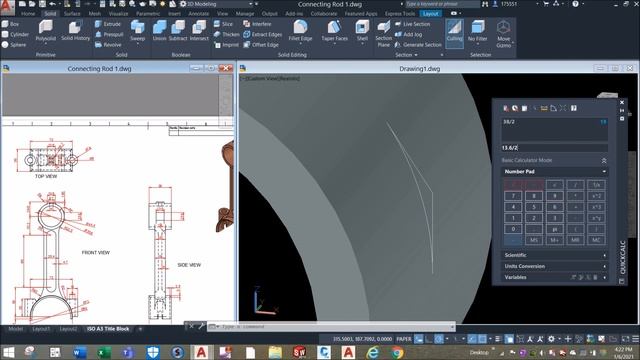Select Offset Edge tool
Viewport: 640px width, 360px height.
click(x=261, y=44)
